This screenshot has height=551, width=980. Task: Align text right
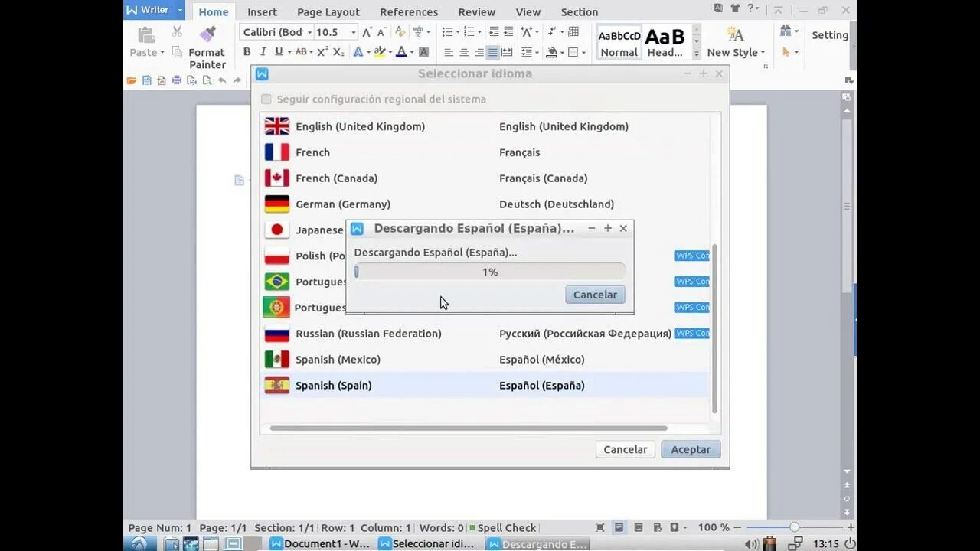pos(479,52)
